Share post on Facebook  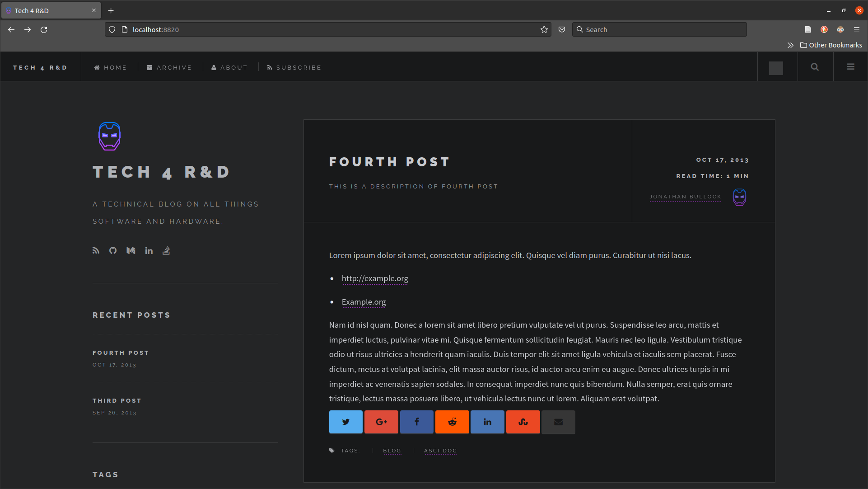[417, 422]
